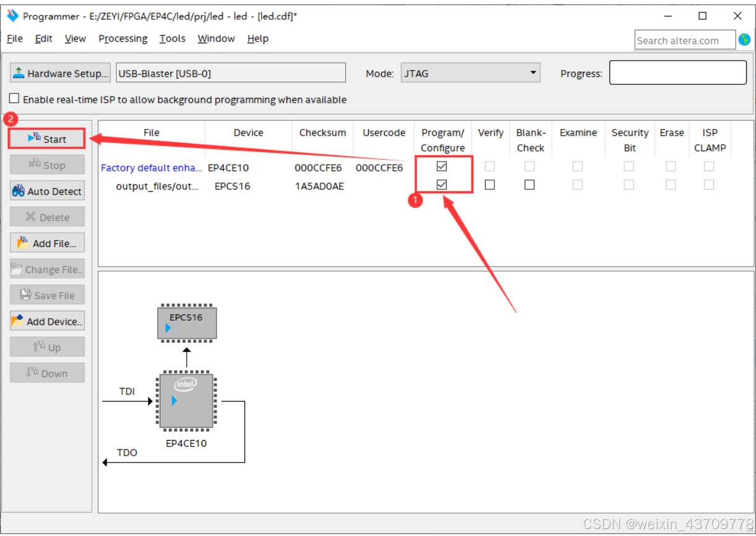Click the Program/Configure column header
The image size is (756, 536).
pos(443,140)
